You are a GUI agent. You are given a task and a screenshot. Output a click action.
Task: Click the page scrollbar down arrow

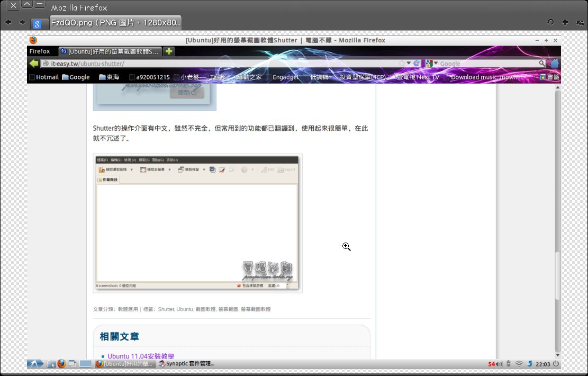pos(558,355)
